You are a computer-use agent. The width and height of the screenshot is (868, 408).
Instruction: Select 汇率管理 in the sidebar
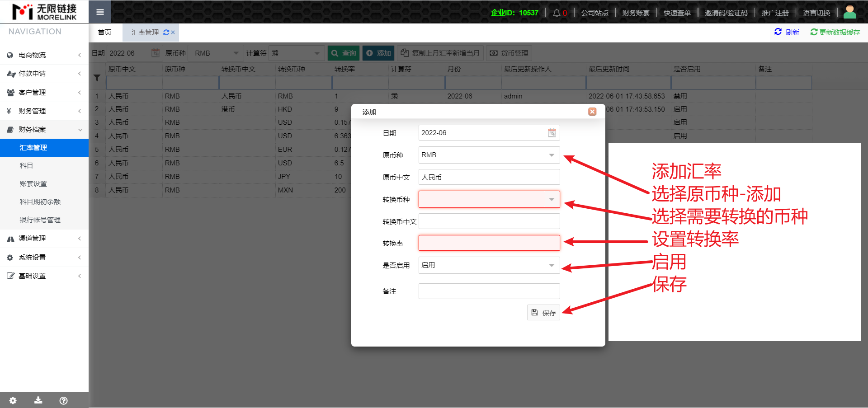tap(44, 148)
